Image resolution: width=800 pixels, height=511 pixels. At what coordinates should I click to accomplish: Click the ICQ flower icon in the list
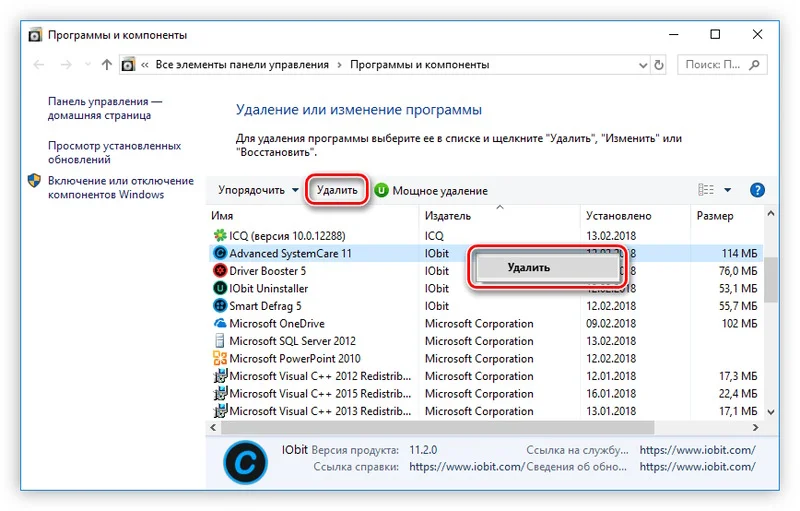219,236
